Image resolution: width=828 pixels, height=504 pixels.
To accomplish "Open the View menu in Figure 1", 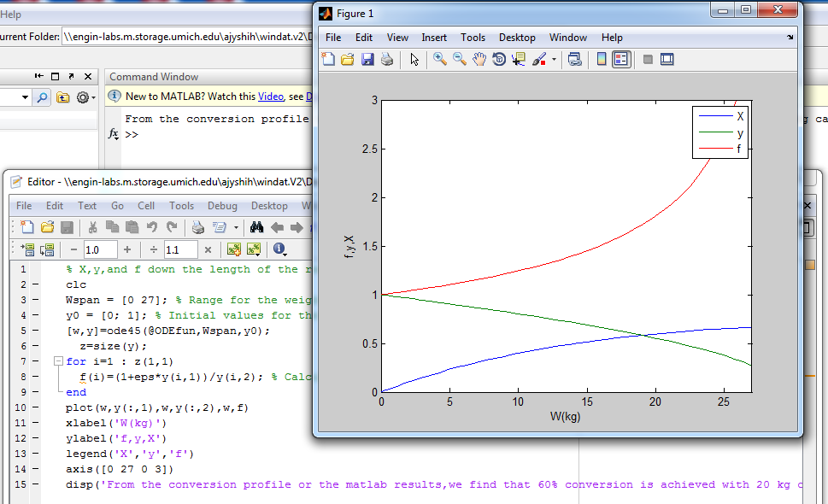I will tap(397, 38).
